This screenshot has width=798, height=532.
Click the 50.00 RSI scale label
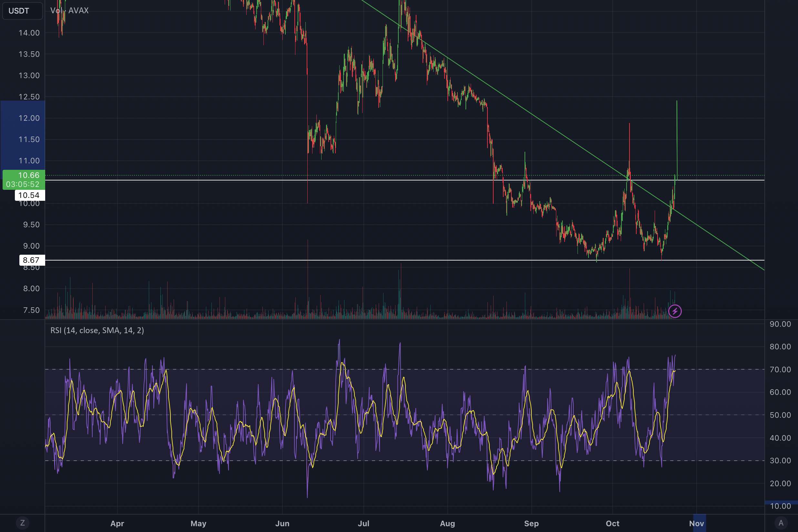(780, 415)
